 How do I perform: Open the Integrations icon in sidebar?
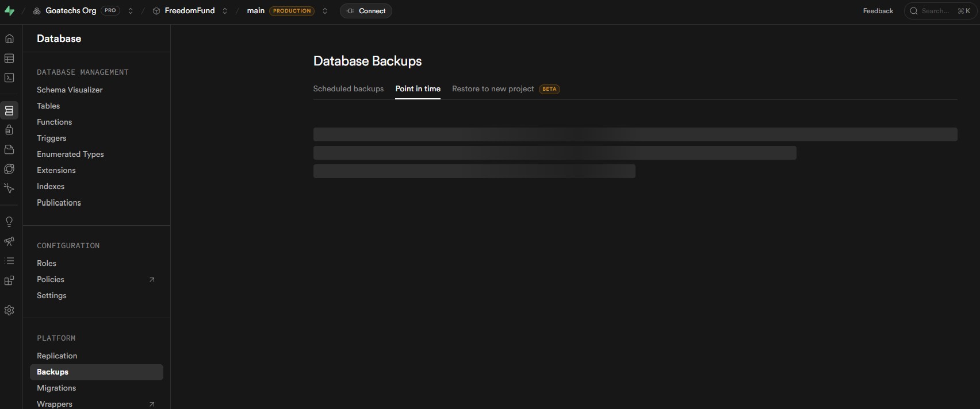[x=9, y=280]
